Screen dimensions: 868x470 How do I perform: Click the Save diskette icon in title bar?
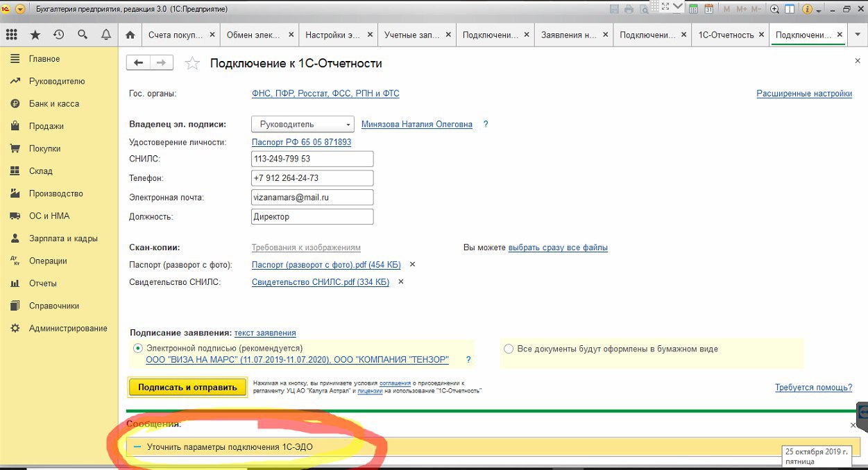pyautogui.click(x=614, y=9)
